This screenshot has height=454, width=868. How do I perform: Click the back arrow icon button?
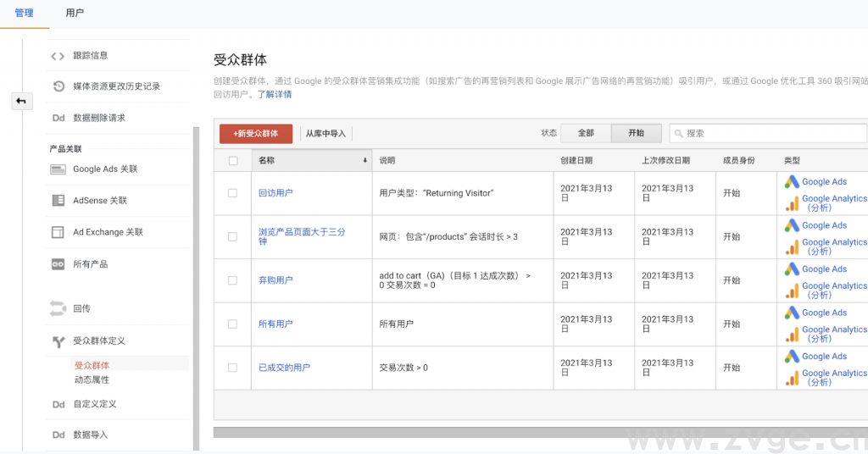click(21, 101)
